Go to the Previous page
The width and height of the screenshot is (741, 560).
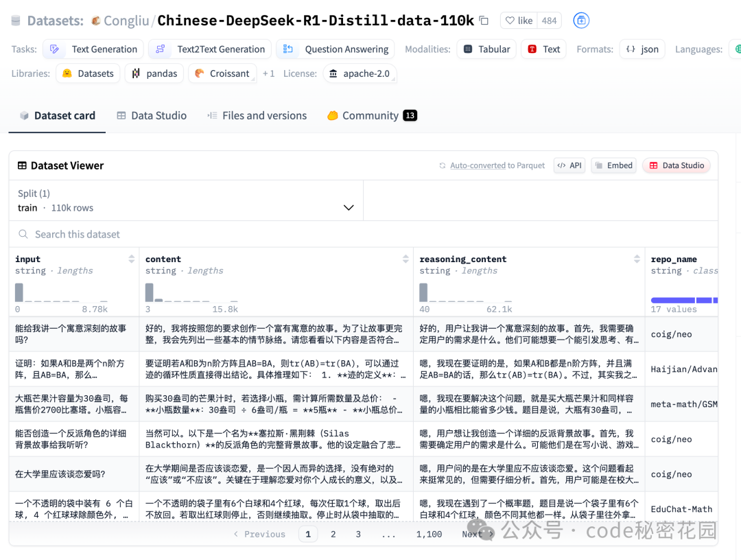259,534
